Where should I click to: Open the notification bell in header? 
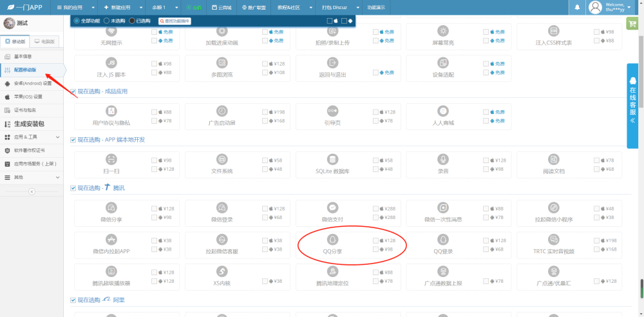[578, 7]
